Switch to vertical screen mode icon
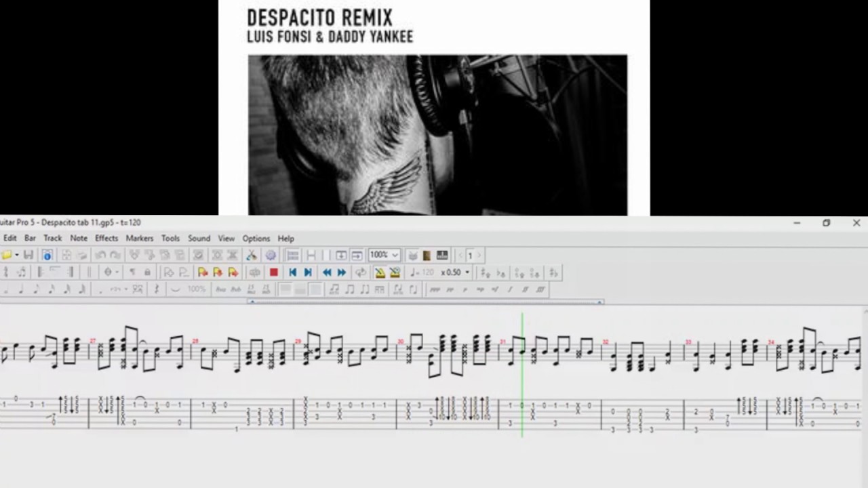The image size is (868, 488). pyautogui.click(x=342, y=255)
